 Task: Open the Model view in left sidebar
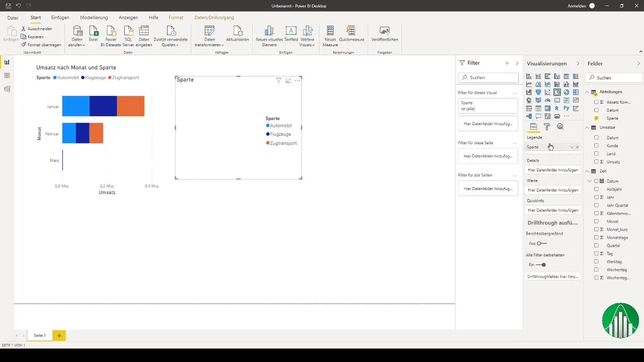[7, 89]
